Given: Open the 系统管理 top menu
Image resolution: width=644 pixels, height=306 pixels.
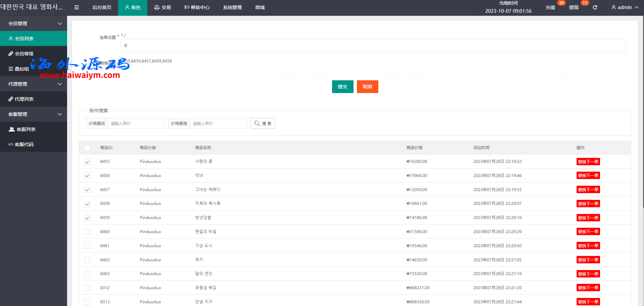Looking at the screenshot, I should point(232,7).
